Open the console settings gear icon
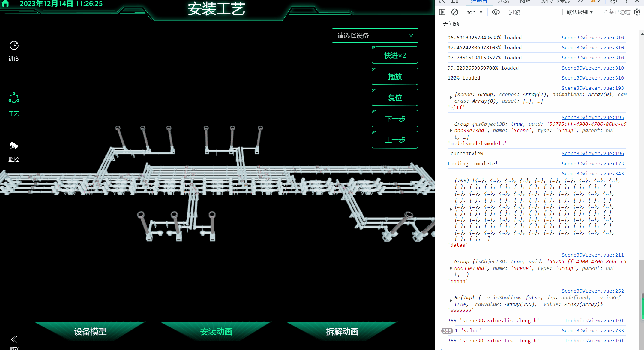This screenshot has height=350, width=644. coord(637,12)
